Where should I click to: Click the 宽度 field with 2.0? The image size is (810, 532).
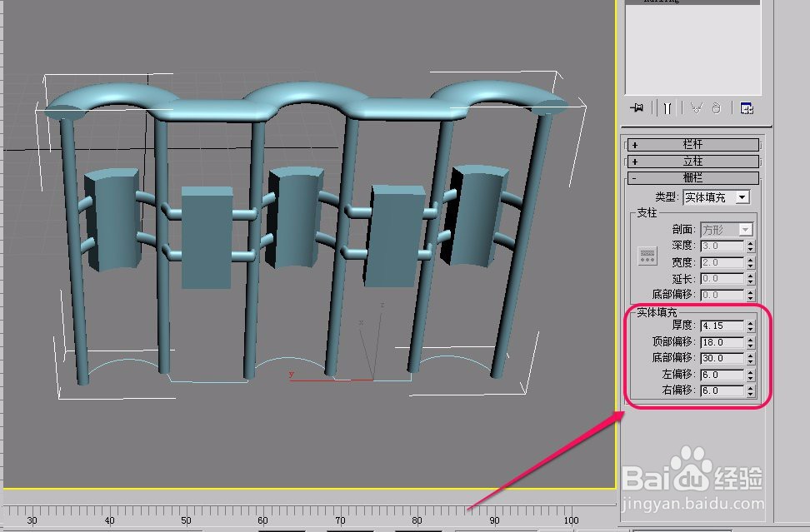pos(722,262)
